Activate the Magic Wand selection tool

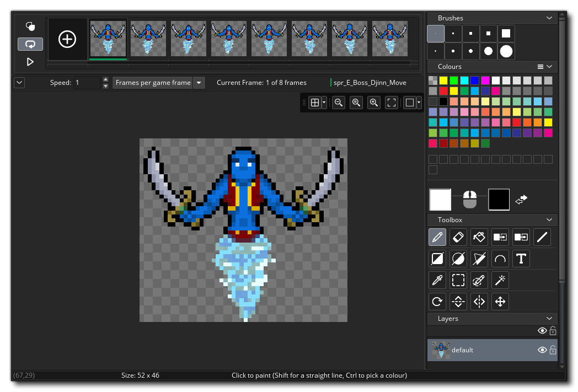pyautogui.click(x=500, y=280)
